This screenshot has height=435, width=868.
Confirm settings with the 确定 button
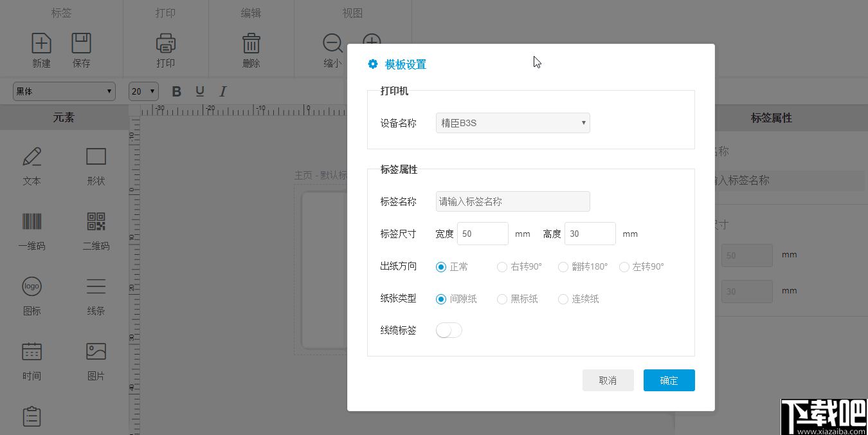[x=669, y=380]
